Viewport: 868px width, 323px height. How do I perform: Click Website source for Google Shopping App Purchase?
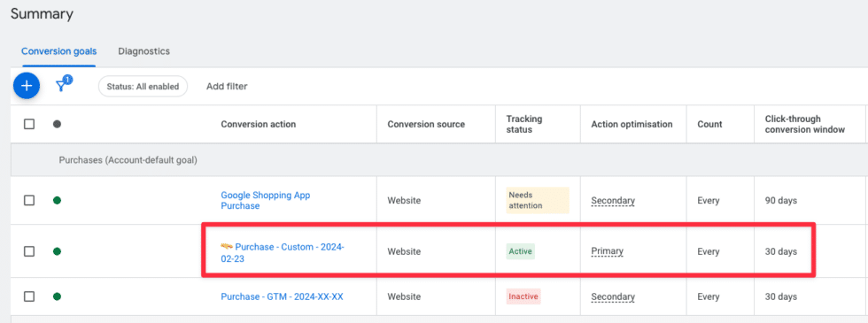pyautogui.click(x=404, y=200)
